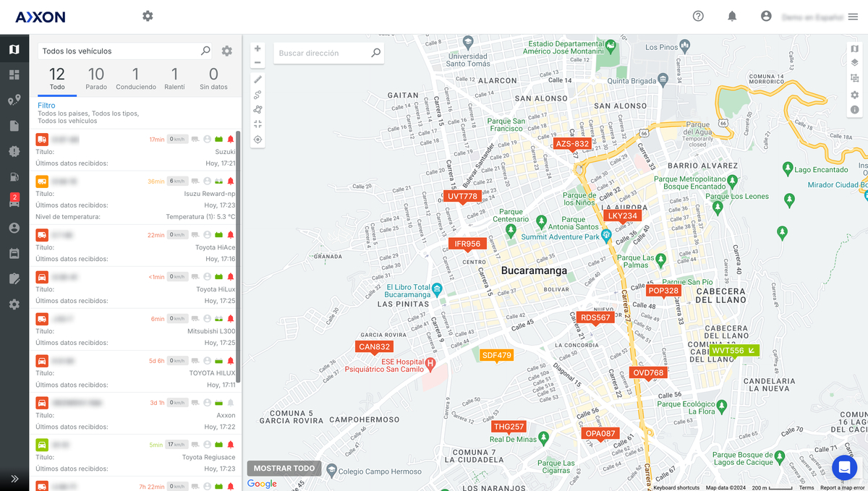868x491 pixels.
Task: Click the green car icon of Toyota Regiusace
Action: [x=42, y=444]
